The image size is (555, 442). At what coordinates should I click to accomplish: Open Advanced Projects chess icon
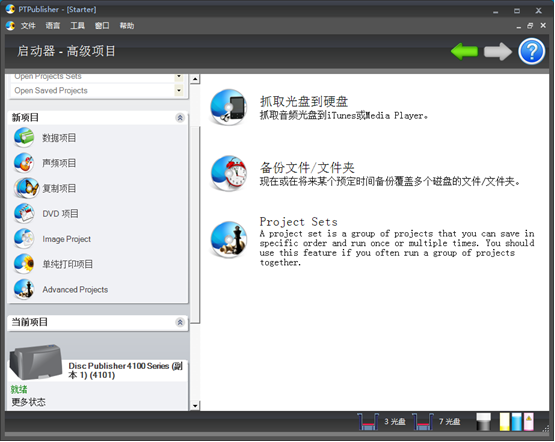point(24,289)
